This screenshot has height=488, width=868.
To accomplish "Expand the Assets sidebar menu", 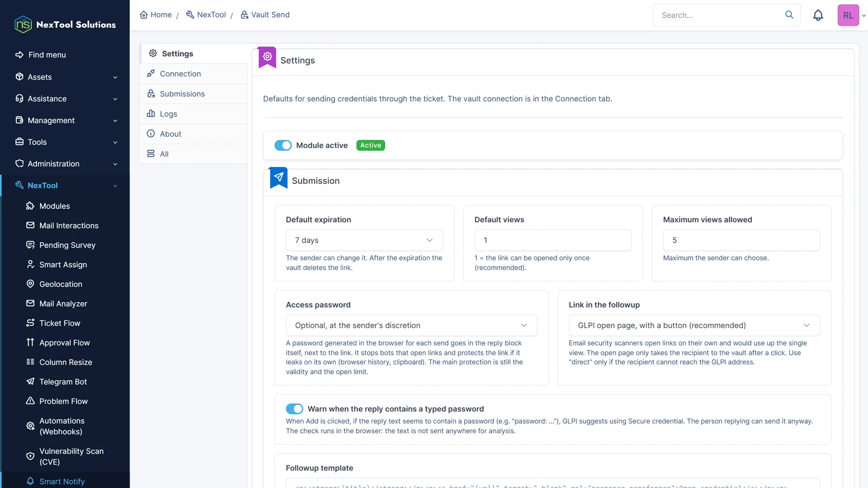I will tap(65, 77).
